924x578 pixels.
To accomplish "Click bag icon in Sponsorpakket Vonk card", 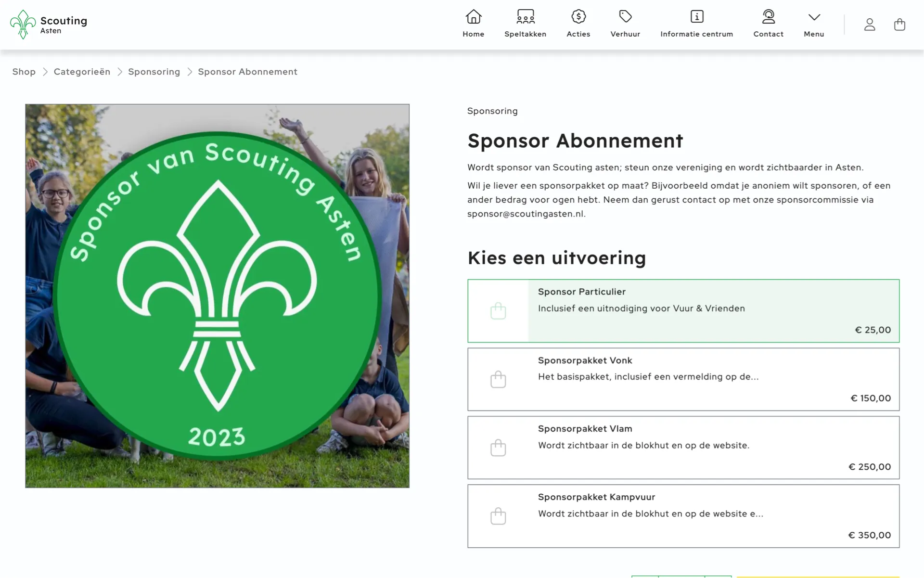I will point(498,379).
